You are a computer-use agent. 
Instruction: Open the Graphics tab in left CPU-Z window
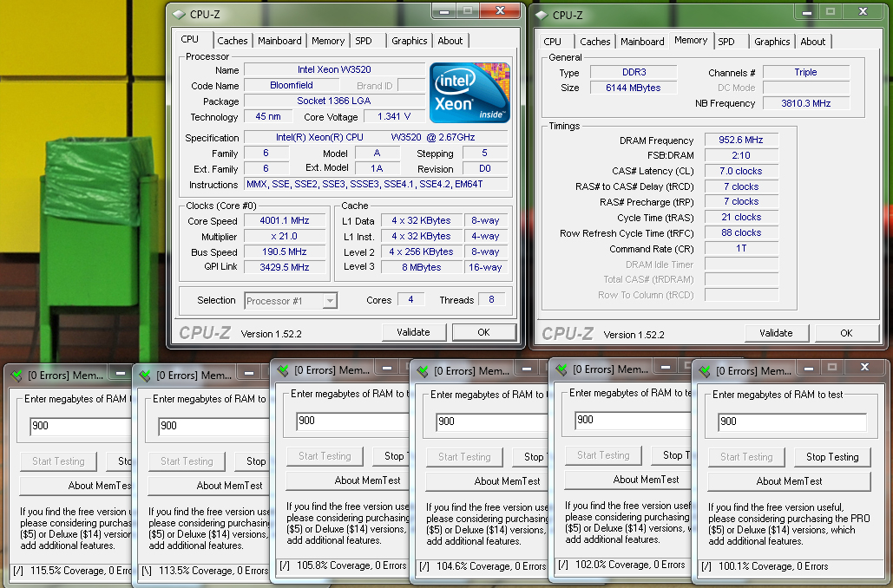point(409,41)
